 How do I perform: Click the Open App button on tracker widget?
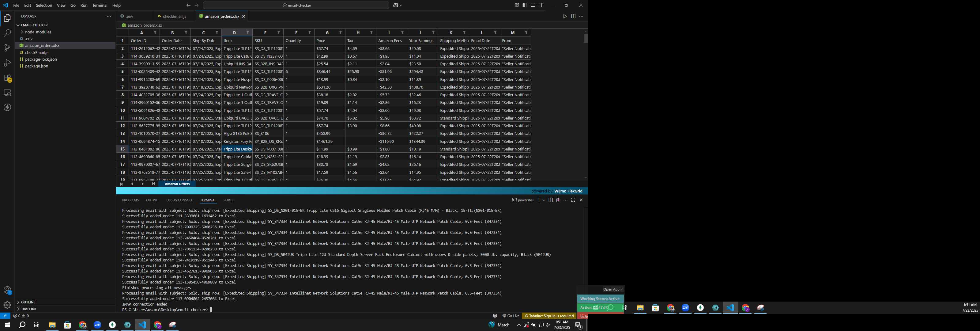tap(612, 289)
